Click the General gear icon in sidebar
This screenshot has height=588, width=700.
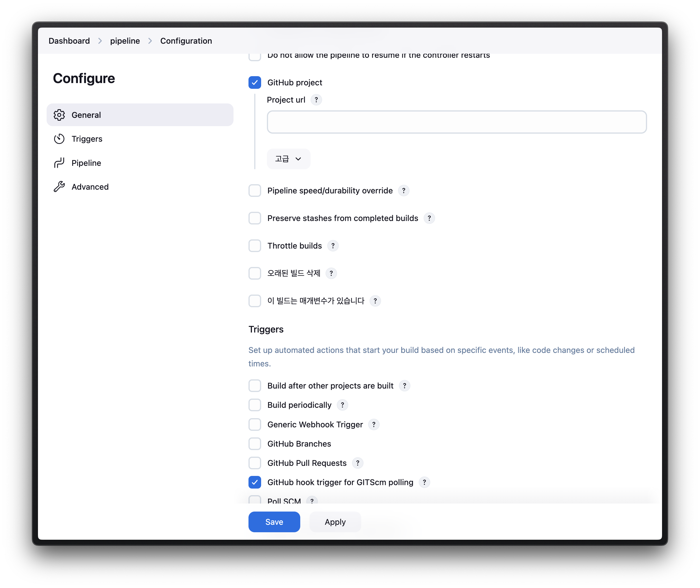(59, 115)
